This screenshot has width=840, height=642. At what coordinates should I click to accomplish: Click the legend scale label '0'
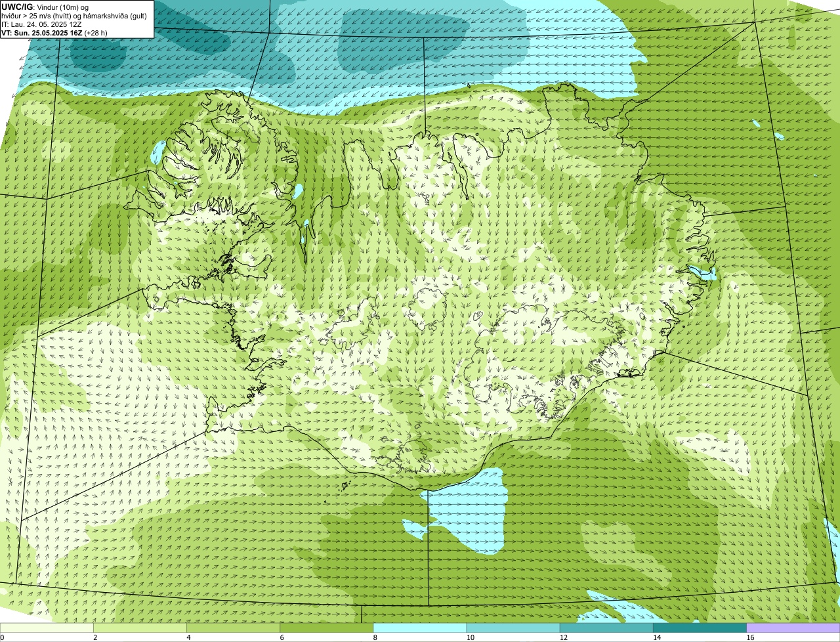point(3,637)
